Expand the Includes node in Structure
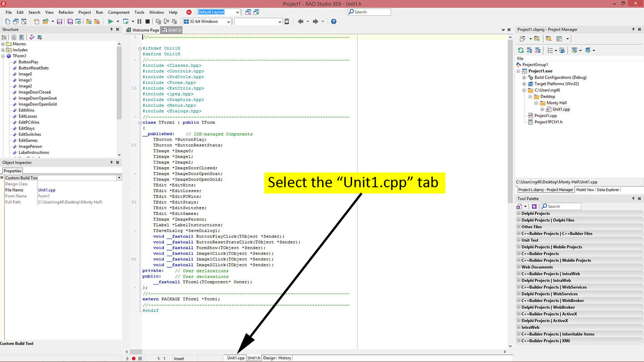644x362 pixels. point(3,50)
